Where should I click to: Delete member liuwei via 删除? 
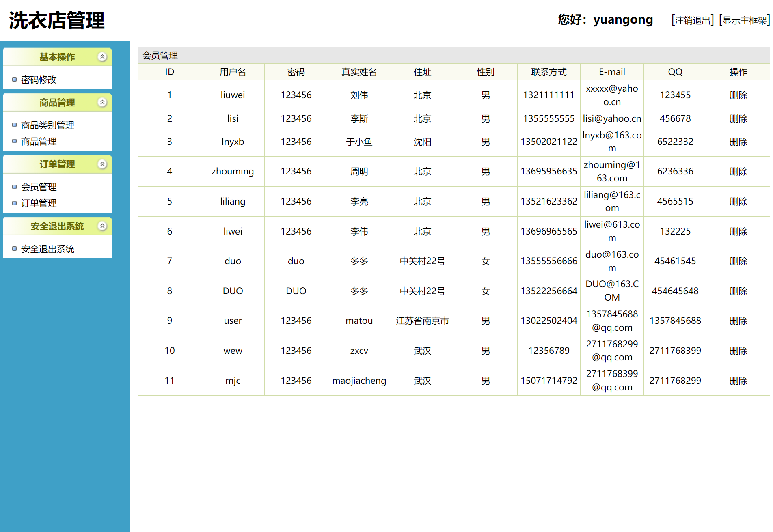738,95
